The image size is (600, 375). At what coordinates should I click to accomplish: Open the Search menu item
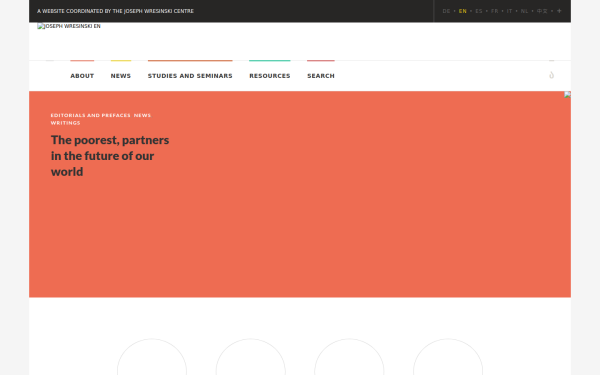click(321, 76)
